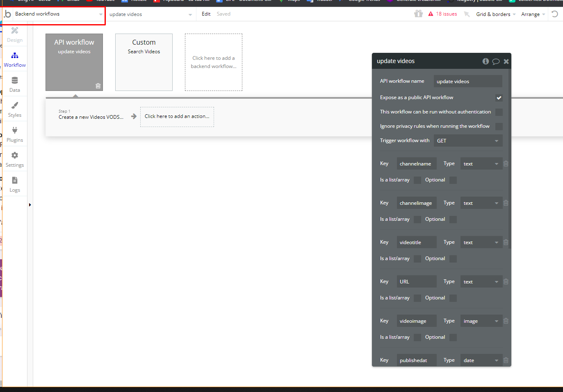The image size is (563, 392).
Task: Edit the API workflow name field
Action: (x=467, y=82)
